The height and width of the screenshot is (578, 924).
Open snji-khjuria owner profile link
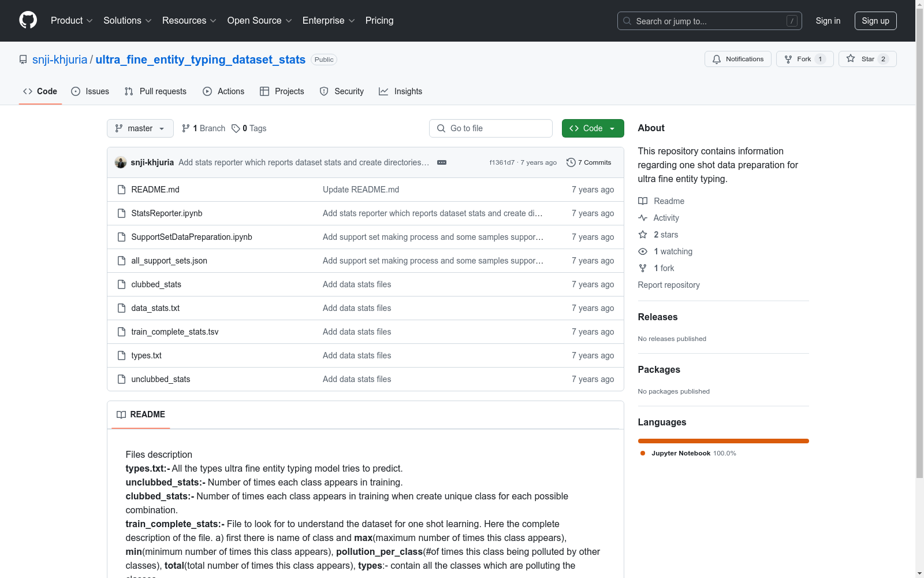coord(60,60)
